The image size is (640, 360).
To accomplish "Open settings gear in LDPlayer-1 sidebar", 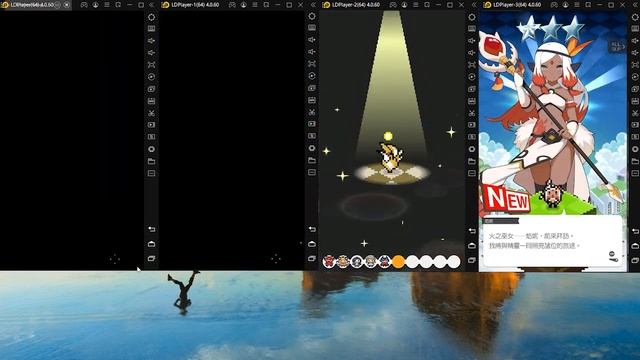I will click(x=312, y=16).
